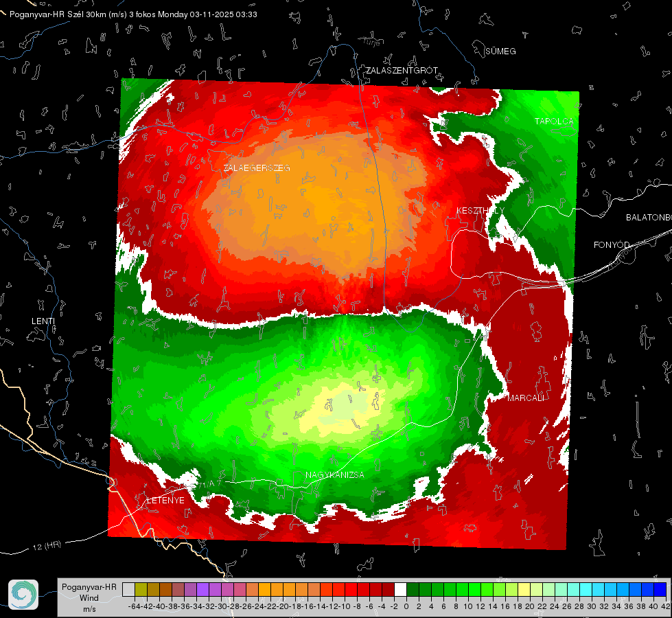
Task: Select the ZALASZENTGRÓT label
Action: coord(402,70)
